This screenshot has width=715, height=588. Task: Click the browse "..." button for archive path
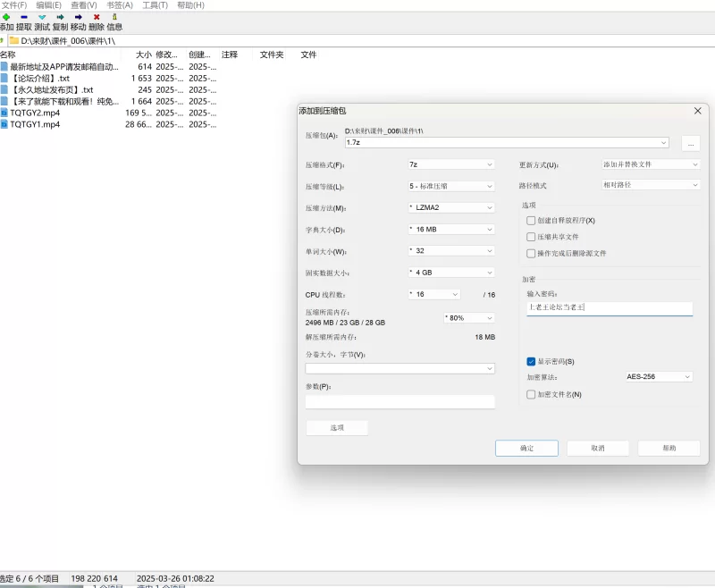tap(691, 144)
